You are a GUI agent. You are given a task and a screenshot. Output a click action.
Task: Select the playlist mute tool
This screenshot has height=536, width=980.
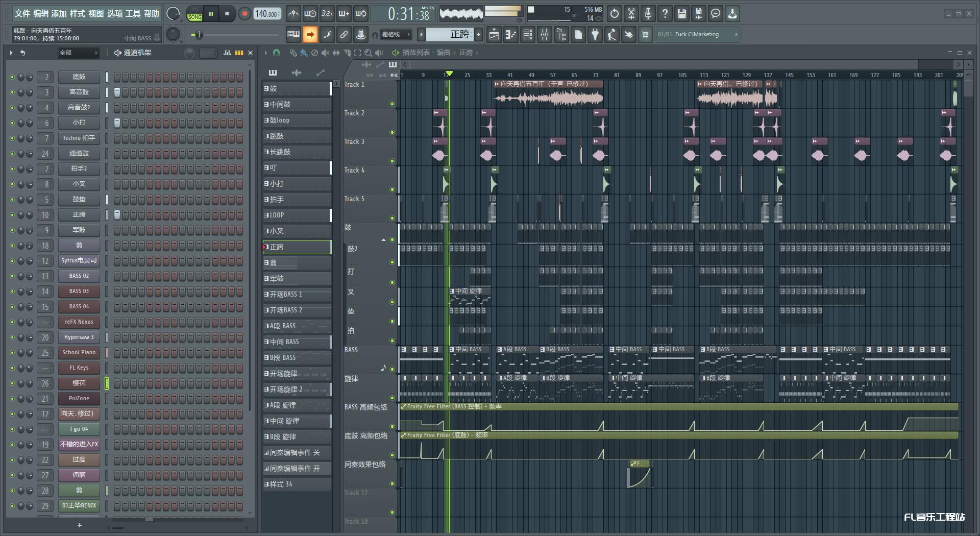(x=325, y=53)
